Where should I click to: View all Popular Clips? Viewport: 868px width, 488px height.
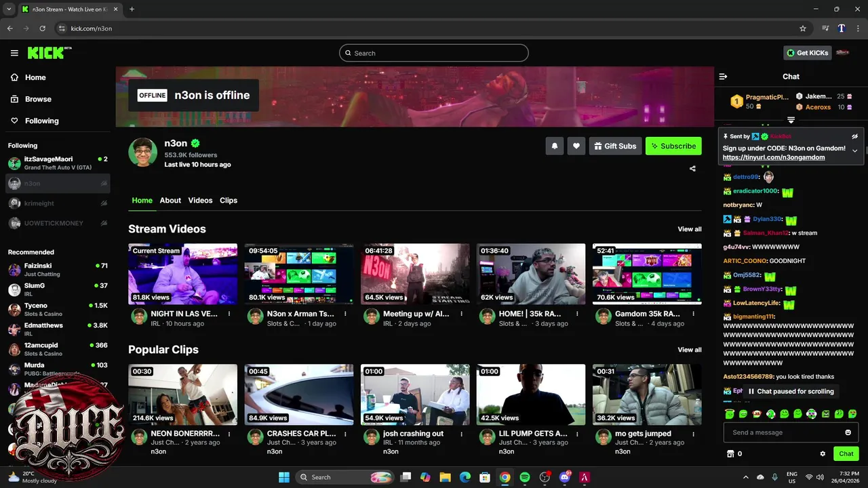(690, 350)
